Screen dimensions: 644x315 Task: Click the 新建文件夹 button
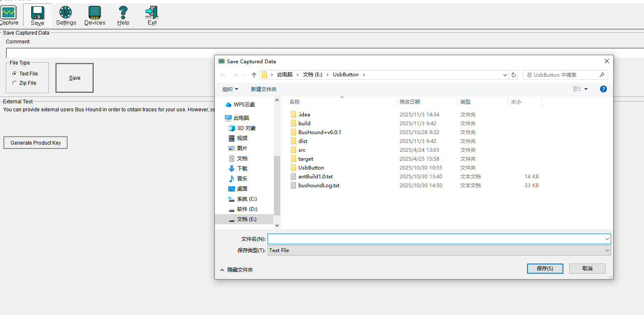264,89
